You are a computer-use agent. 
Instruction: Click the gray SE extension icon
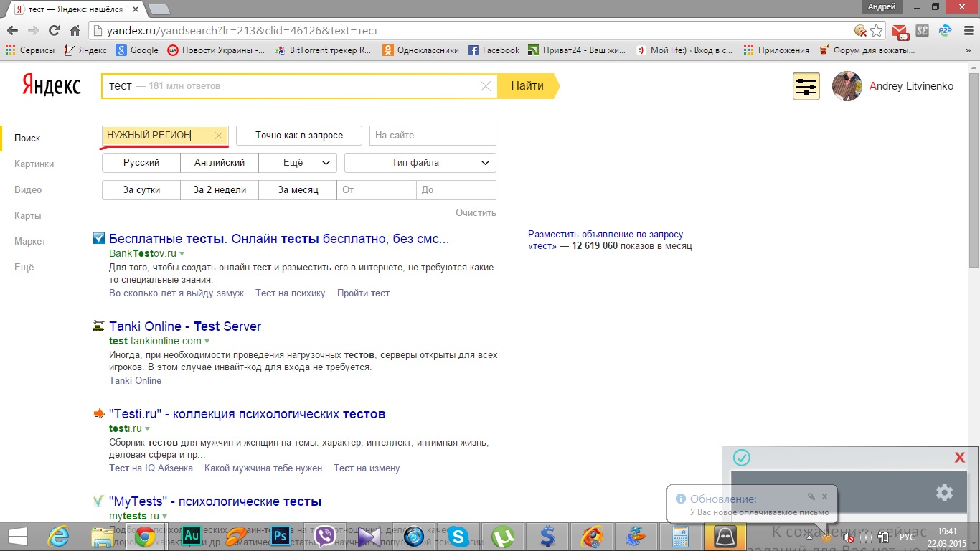[923, 31]
